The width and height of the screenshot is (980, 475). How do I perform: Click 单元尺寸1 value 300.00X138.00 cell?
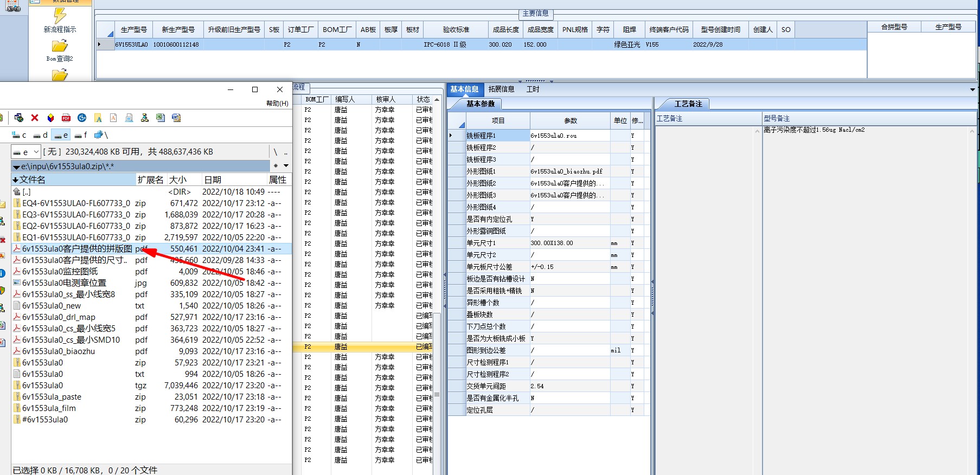click(570, 243)
